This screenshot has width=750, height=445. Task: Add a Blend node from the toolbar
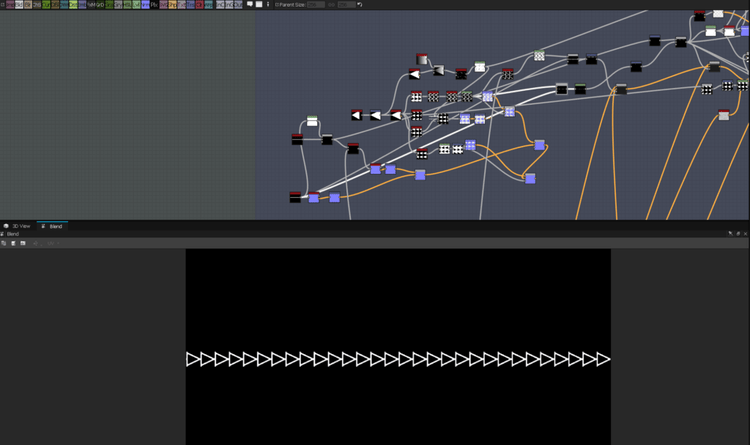(8, 4)
